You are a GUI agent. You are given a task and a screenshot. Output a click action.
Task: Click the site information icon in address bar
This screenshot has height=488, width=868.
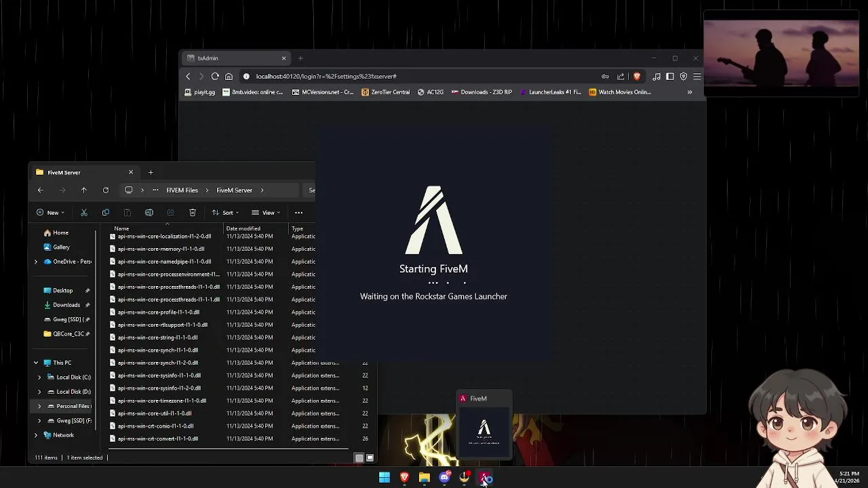247,77
